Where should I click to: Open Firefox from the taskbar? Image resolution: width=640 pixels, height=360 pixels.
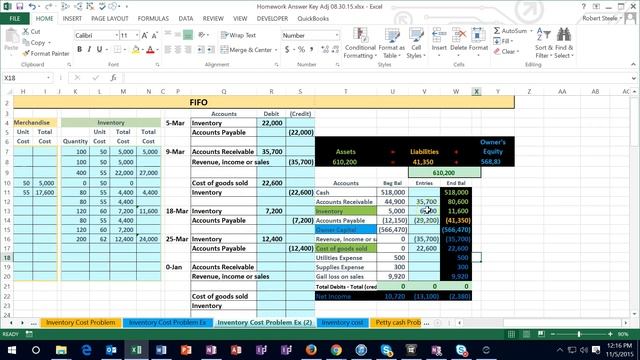pos(311,350)
